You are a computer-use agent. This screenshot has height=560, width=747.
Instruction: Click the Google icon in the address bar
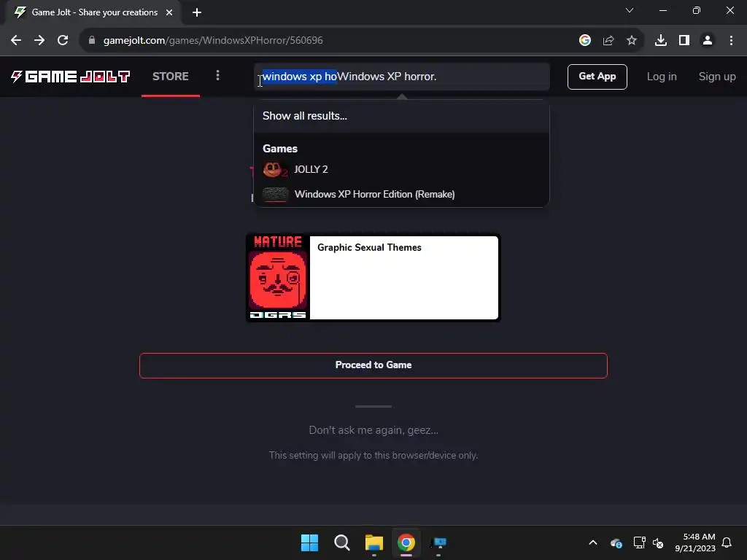click(x=585, y=41)
